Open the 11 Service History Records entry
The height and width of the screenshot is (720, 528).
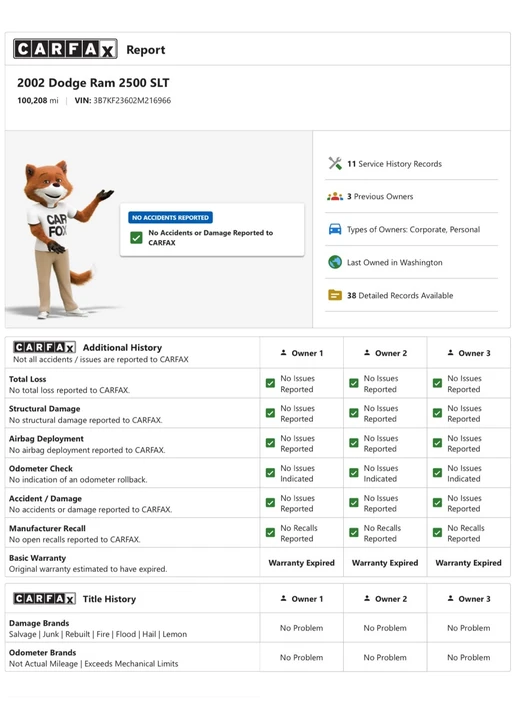click(394, 164)
